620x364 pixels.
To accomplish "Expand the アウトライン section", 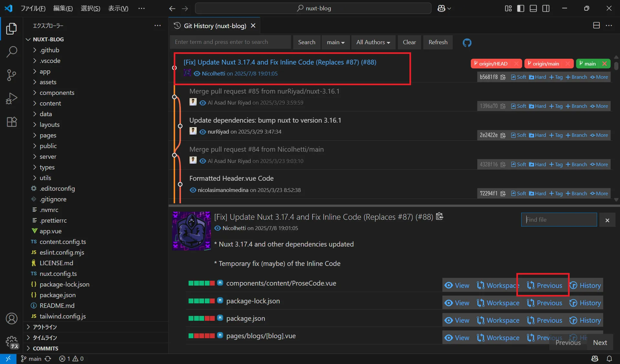I will click(x=96, y=327).
